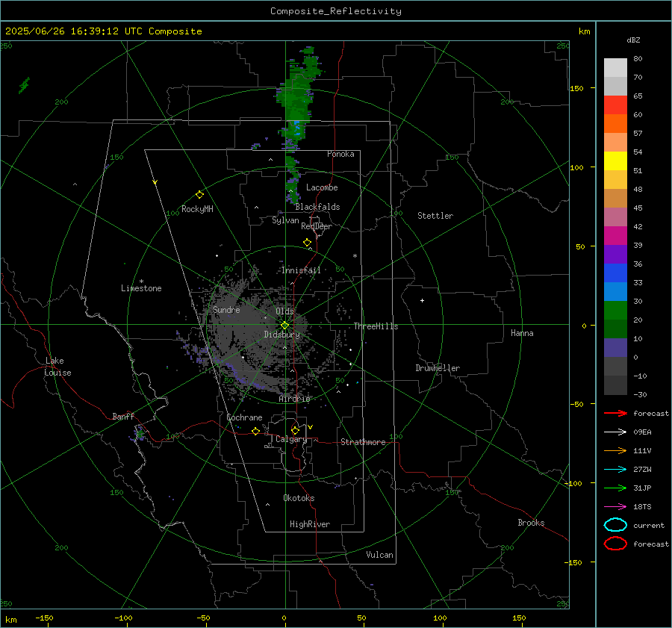Click the Ponoka city label
The image size is (672, 628).
pyautogui.click(x=340, y=154)
